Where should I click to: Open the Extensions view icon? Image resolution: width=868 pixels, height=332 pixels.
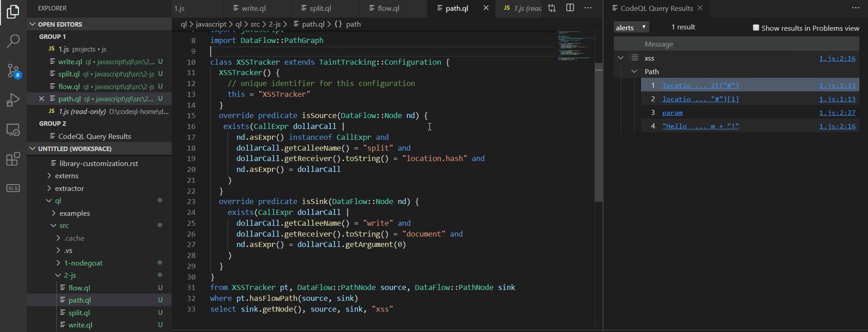pyautogui.click(x=13, y=159)
